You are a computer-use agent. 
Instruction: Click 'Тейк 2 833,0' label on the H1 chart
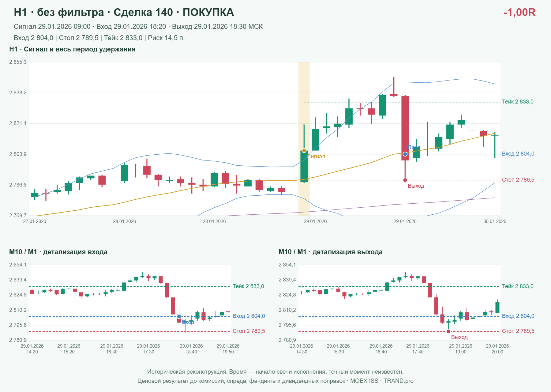pos(518,102)
